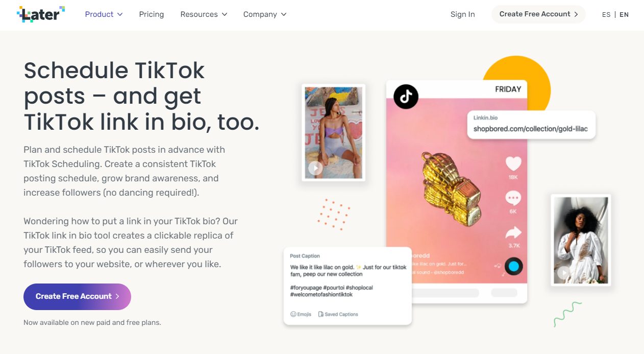Screen dimensions: 644x354
Task: Select the EN language option
Action: (x=624, y=15)
